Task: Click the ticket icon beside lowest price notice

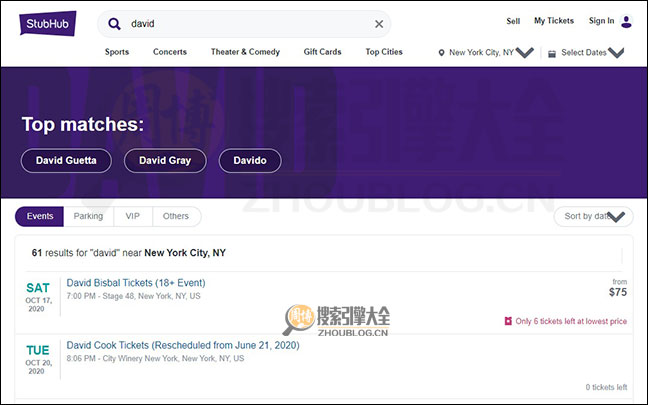Action: tap(508, 321)
